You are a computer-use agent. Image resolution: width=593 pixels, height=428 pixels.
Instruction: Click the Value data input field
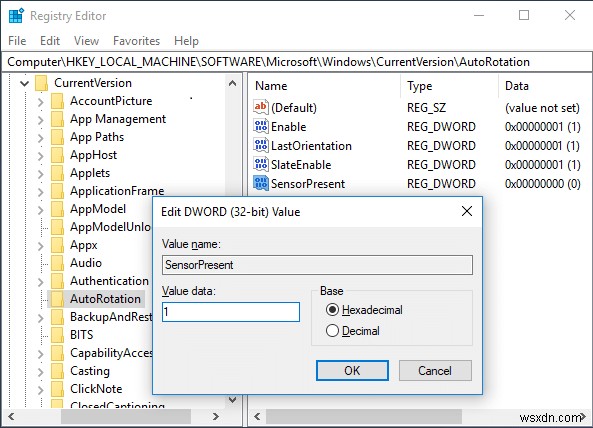coord(231,312)
